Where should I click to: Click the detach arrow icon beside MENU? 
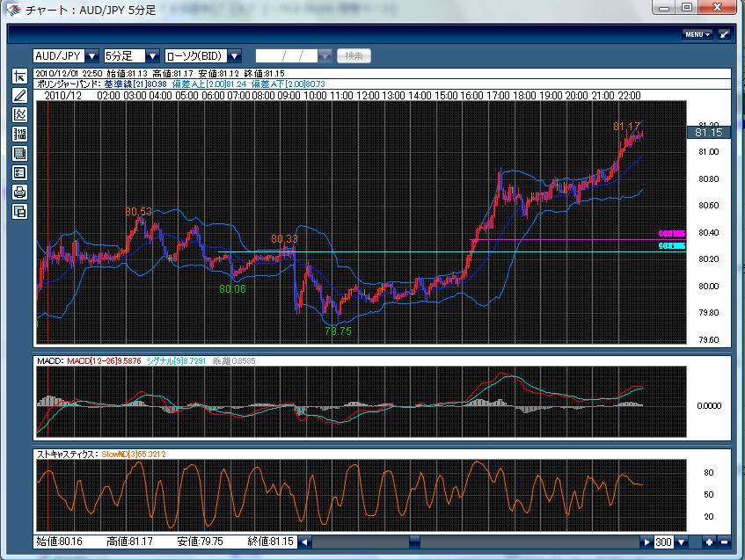[724, 34]
